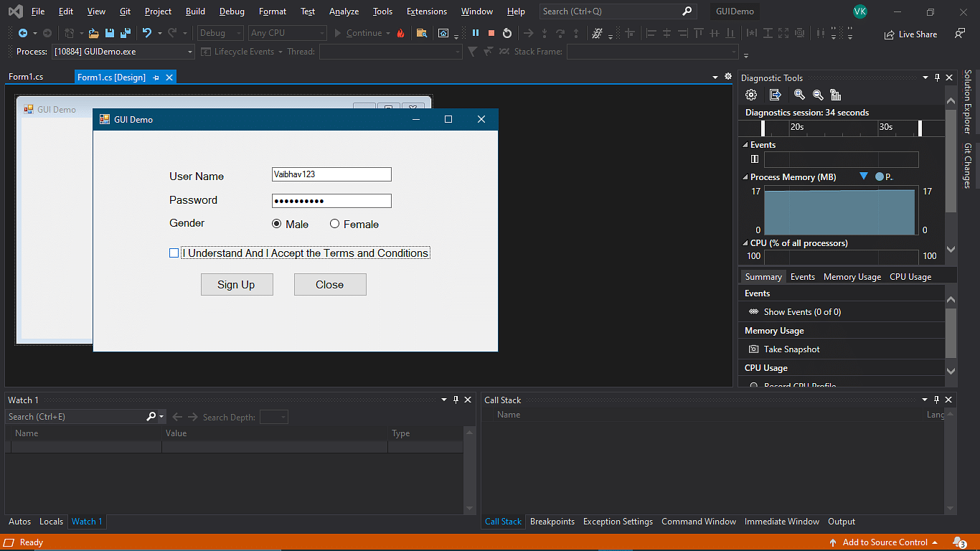Open the Add to Source Control menu
Screen dimensions: 980x551
(x=883, y=542)
